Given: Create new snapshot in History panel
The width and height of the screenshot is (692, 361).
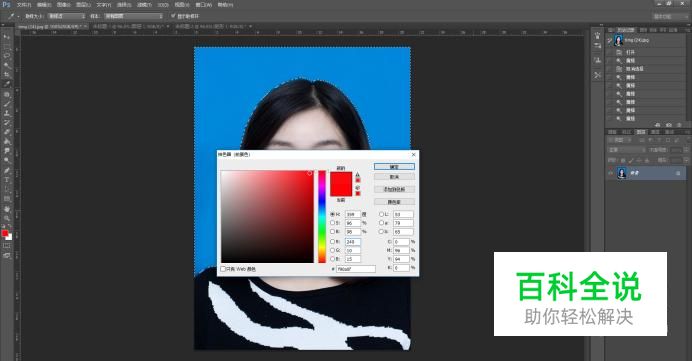Looking at the screenshot, I should (x=669, y=125).
